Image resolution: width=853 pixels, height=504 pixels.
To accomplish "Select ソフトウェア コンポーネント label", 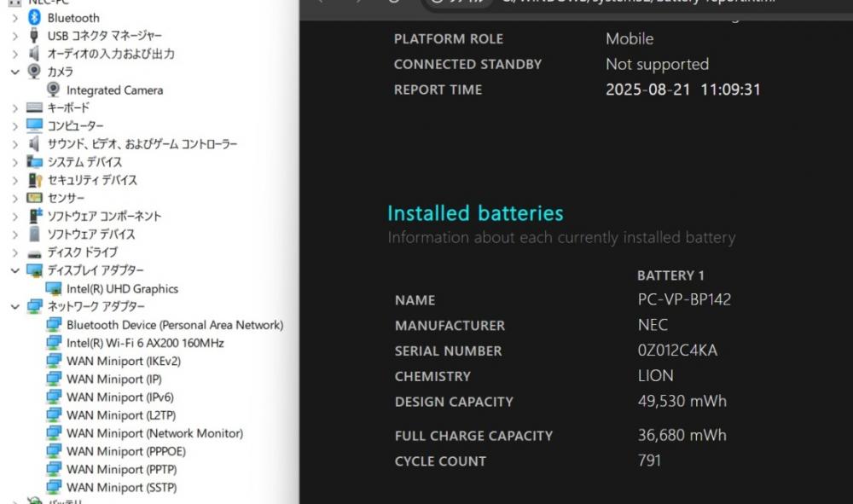I will point(104,216).
